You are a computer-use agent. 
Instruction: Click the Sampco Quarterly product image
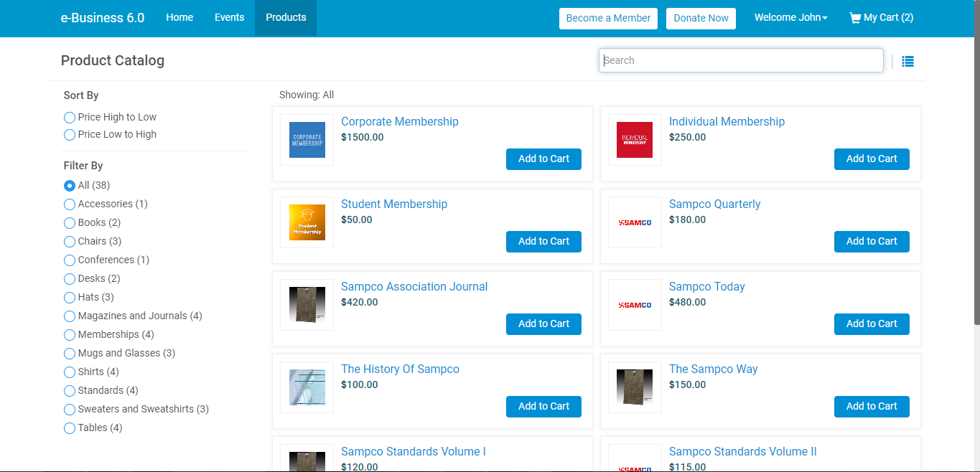[x=635, y=222]
